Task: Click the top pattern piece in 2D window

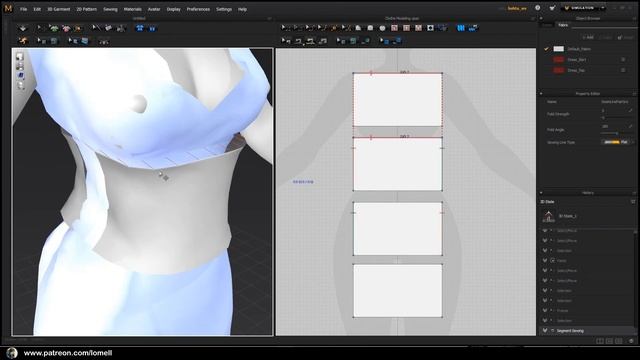Action: tap(398, 100)
